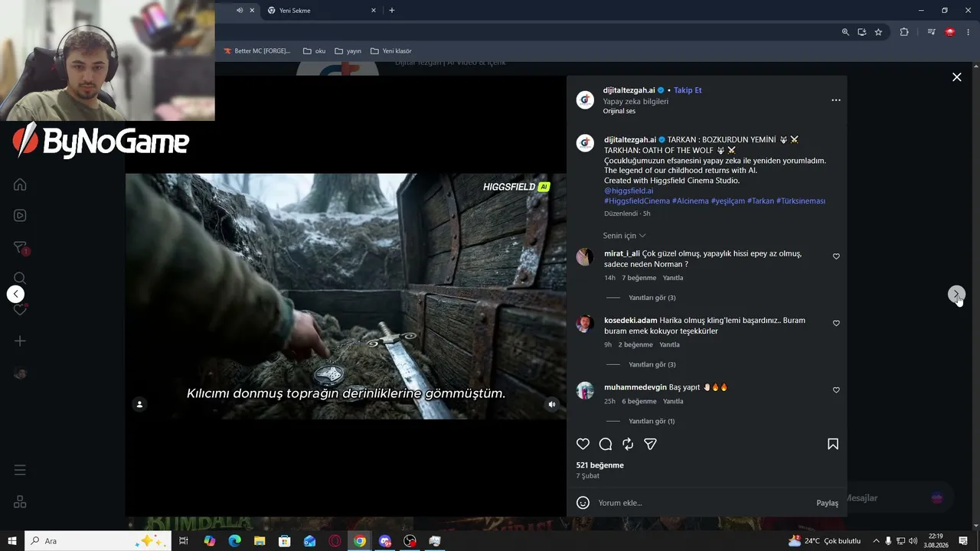This screenshot has height=551, width=980.
Task: Open notifications heart in the sidebar
Action: coord(20,310)
